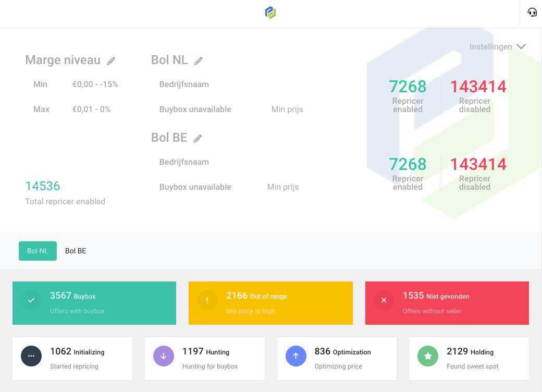
Task: Click the X icon on the Niet gevonden card
Action: tap(384, 300)
